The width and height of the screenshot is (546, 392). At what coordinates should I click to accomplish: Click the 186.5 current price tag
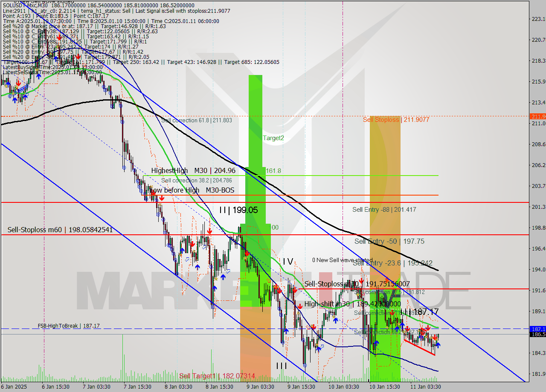coord(537,334)
